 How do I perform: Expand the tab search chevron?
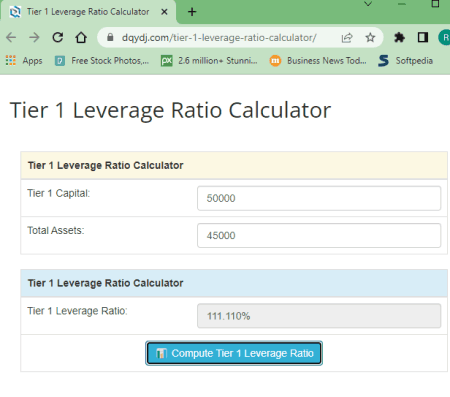point(368,4)
